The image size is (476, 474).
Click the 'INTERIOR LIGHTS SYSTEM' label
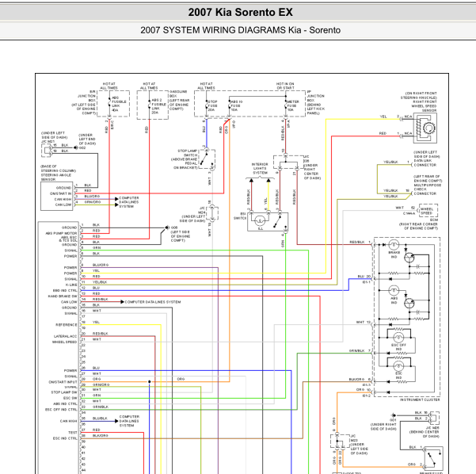click(x=260, y=168)
